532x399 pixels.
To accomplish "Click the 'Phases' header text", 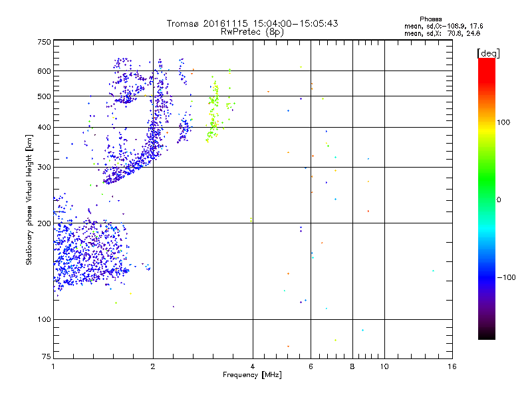I will [430, 19].
